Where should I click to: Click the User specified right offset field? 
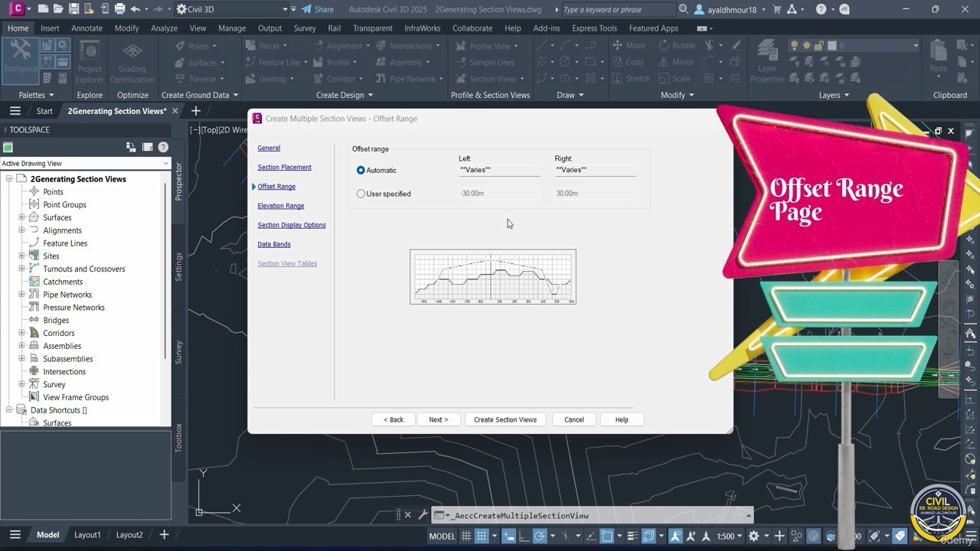[x=595, y=194]
